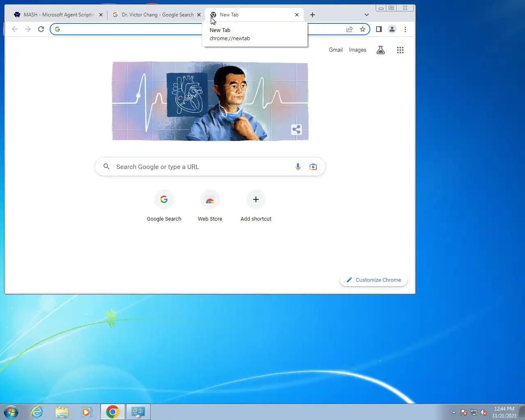Bookmark this tab with the star icon
The image size is (525, 420).
(x=363, y=29)
